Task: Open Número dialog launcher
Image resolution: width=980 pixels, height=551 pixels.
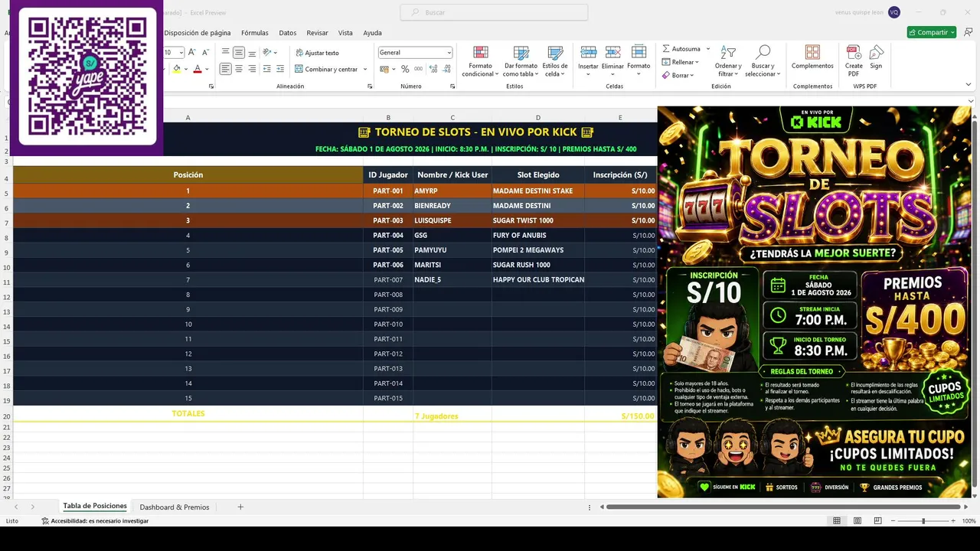Action: point(452,86)
